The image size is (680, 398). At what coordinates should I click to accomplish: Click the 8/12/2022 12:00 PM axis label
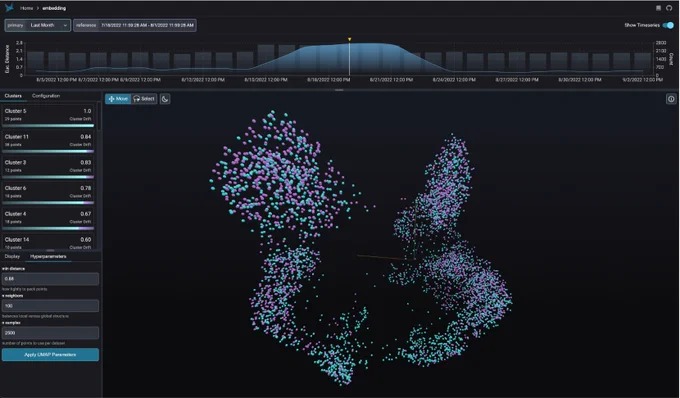(x=203, y=80)
